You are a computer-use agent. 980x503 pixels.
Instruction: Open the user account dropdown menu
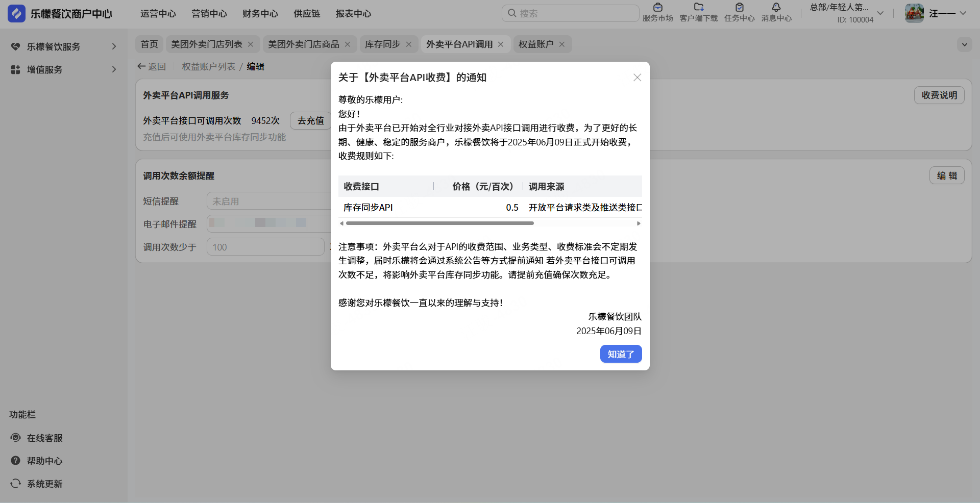(963, 13)
